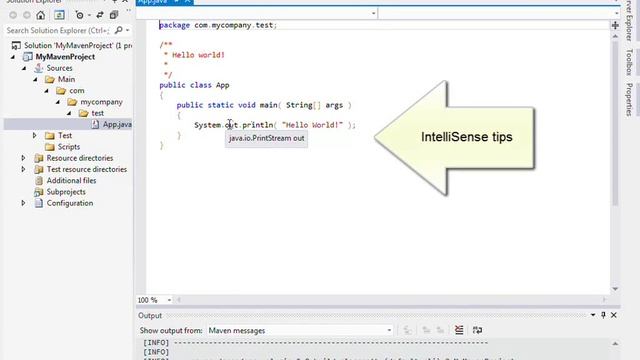Expand the Configuration node
The height and width of the screenshot is (360, 640).
(23, 203)
